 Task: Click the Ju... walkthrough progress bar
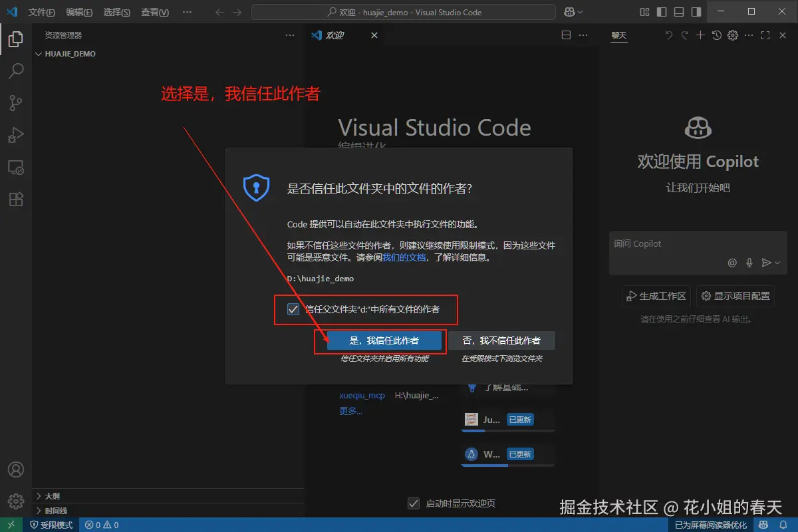(507, 431)
